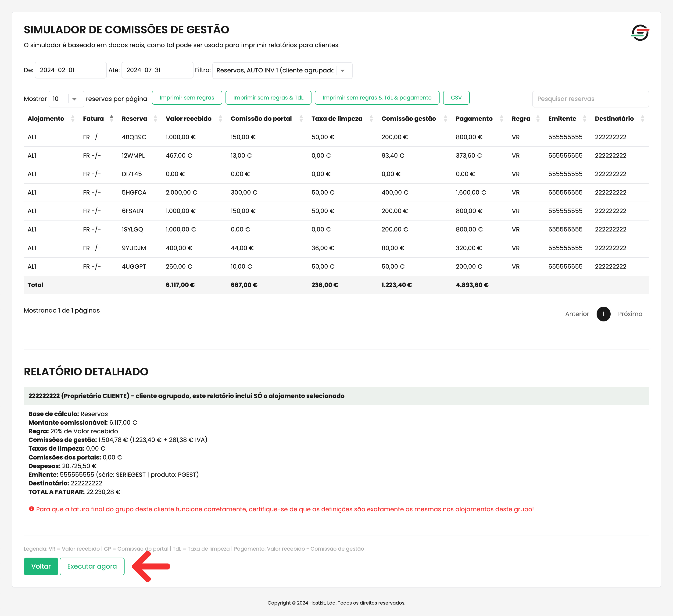Image resolution: width=673 pixels, height=616 pixels.
Task: Sort by Taxa de limpeza arrows
Action: click(x=371, y=118)
